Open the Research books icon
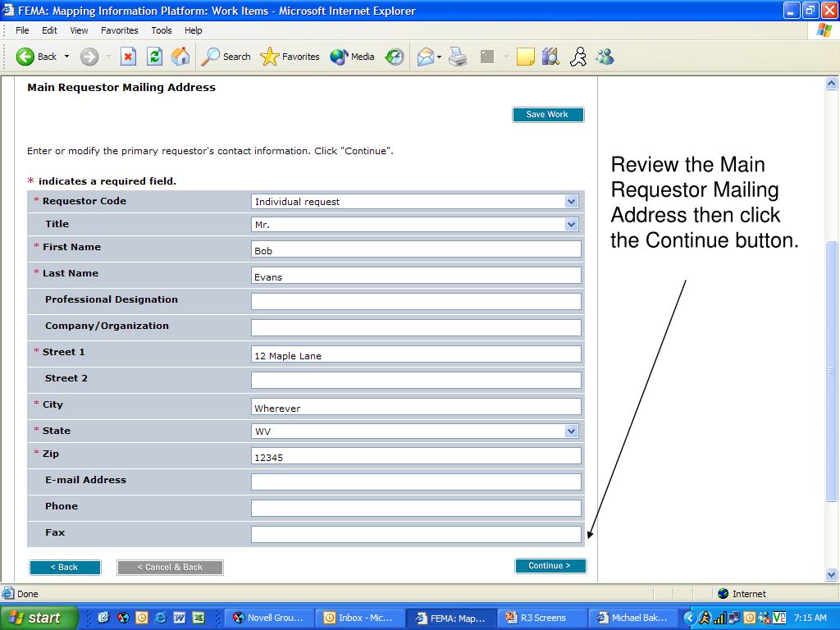The width and height of the screenshot is (840, 630). coord(550,57)
